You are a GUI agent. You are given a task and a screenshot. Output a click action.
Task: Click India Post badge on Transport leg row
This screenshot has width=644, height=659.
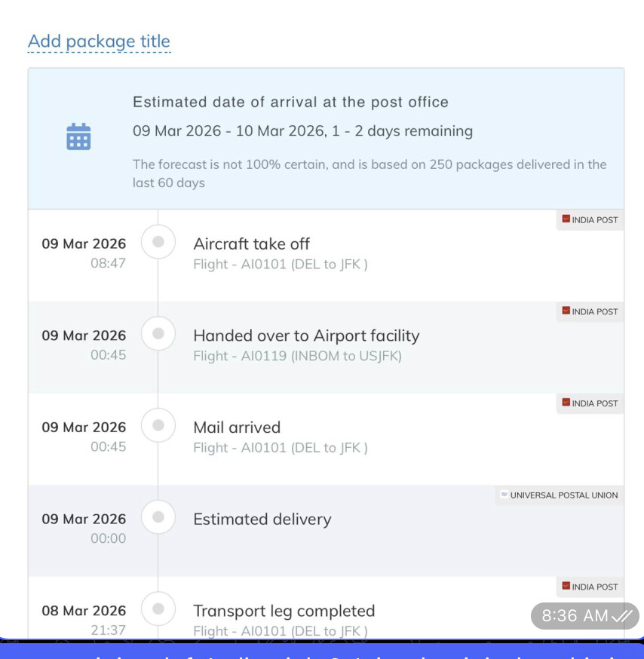(x=590, y=587)
